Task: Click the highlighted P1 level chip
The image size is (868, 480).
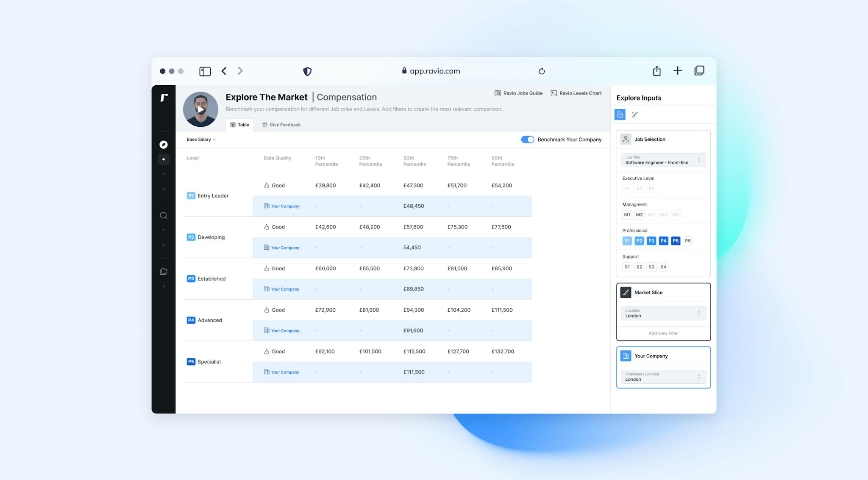Action: pyautogui.click(x=627, y=240)
